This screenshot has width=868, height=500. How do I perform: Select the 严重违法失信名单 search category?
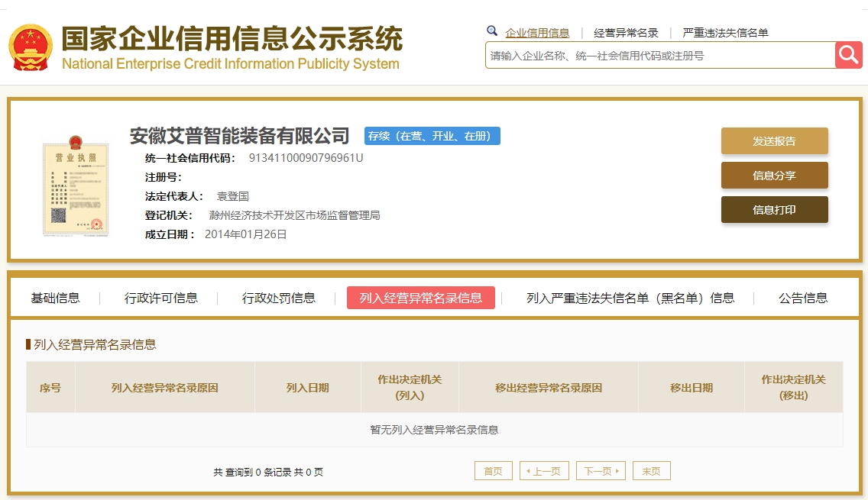[x=725, y=33]
